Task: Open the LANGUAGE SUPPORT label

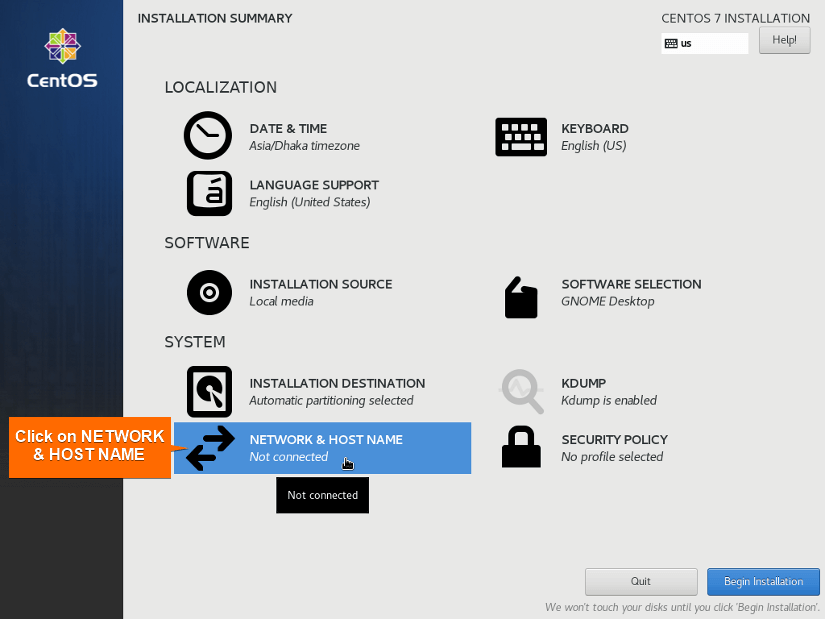Action: pyautogui.click(x=314, y=185)
